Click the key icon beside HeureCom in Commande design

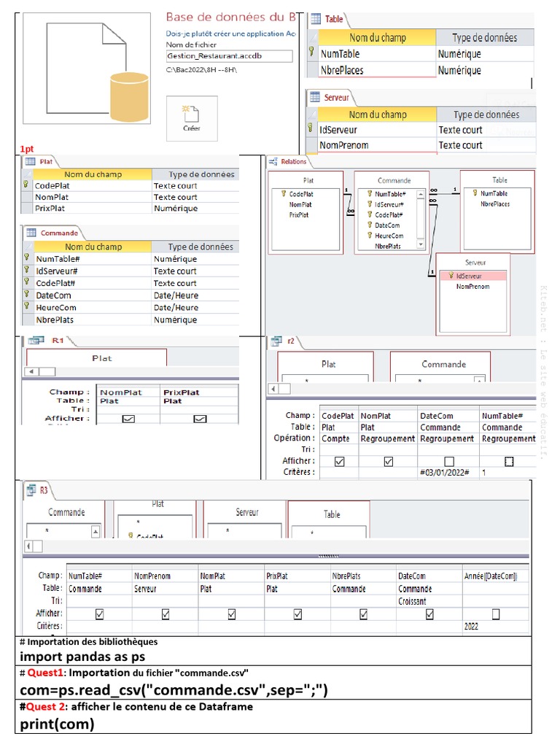[27, 306]
